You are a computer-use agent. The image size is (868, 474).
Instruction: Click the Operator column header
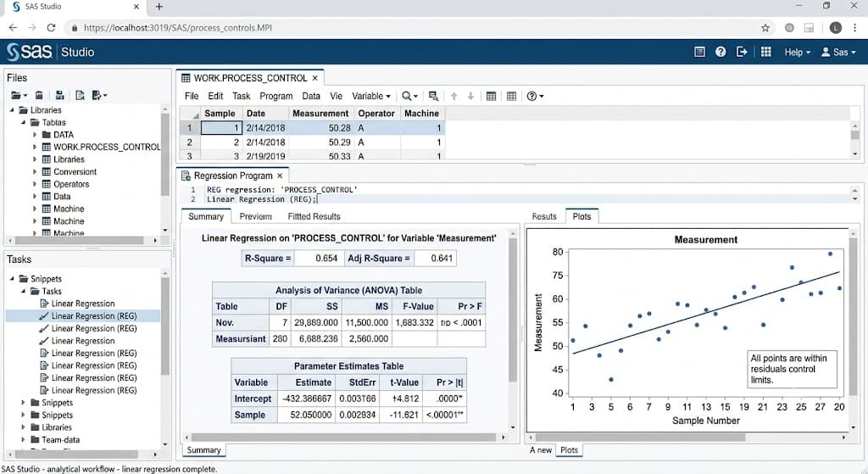[x=376, y=113]
